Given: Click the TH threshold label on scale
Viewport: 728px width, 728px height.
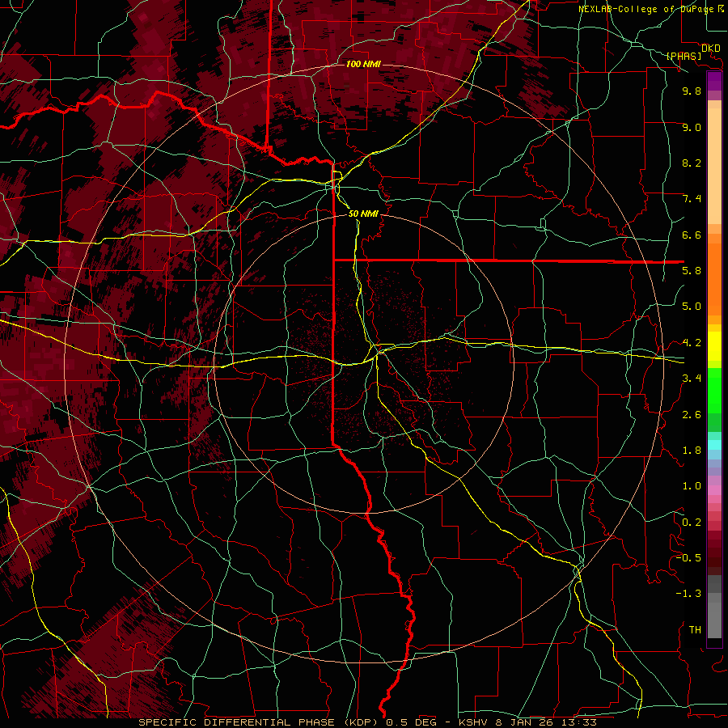Looking at the screenshot, I should coord(695,630).
